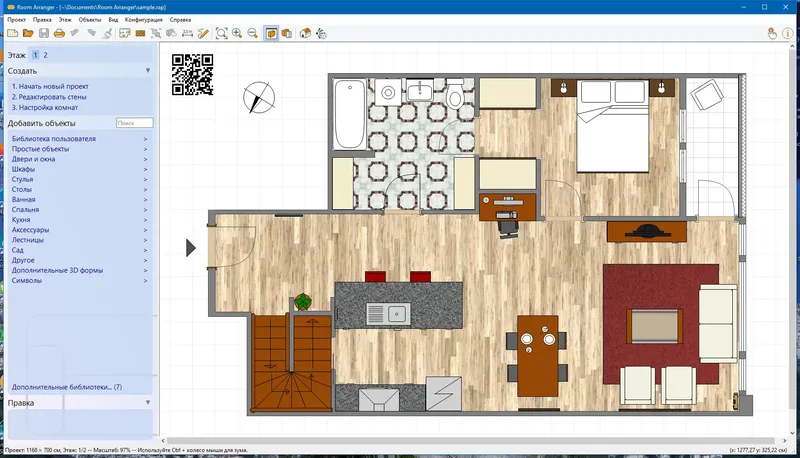Click the dimmed selection group icon
Screen dimensions: 800x458
tap(156, 34)
